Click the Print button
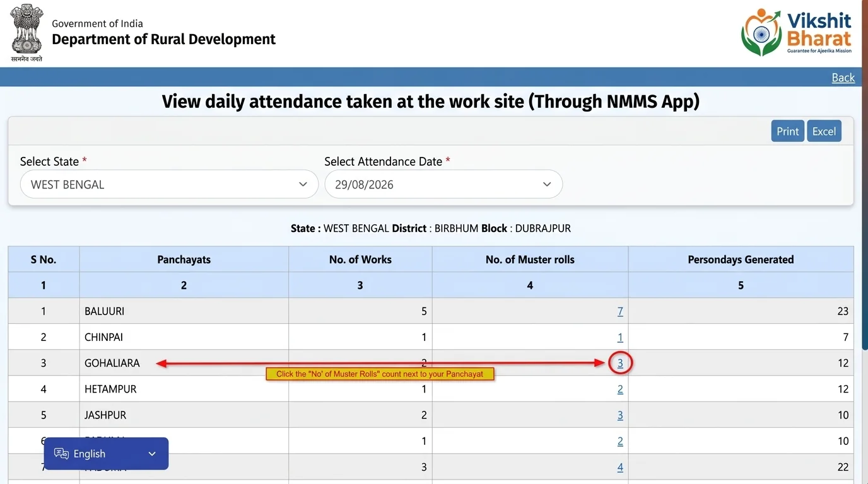Viewport: 868px width, 484px height. [x=787, y=131]
